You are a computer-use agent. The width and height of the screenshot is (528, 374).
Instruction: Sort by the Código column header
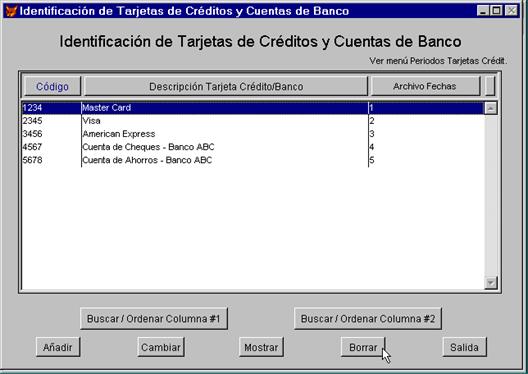[x=52, y=87]
